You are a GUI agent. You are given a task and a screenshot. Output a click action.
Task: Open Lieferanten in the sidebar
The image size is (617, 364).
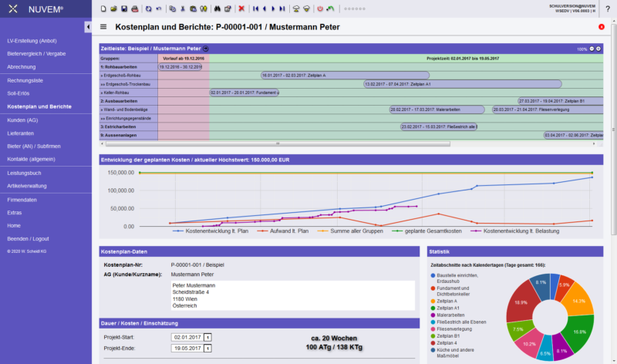pyautogui.click(x=21, y=133)
